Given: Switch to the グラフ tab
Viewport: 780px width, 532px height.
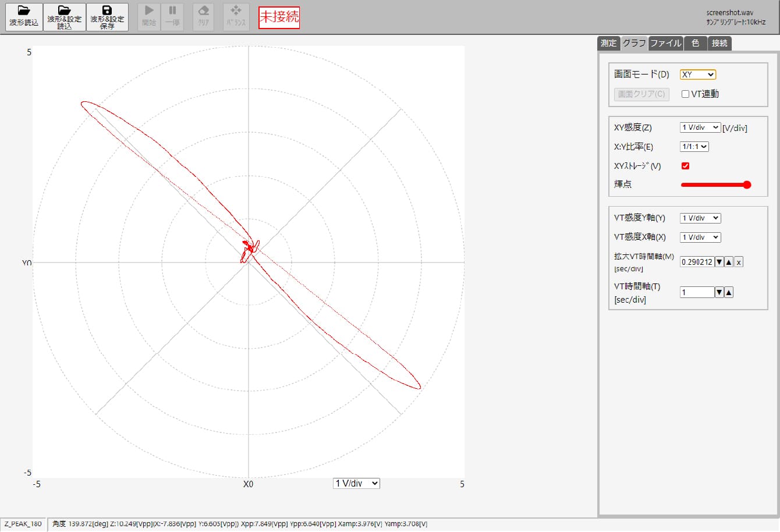Looking at the screenshot, I should click(x=634, y=43).
